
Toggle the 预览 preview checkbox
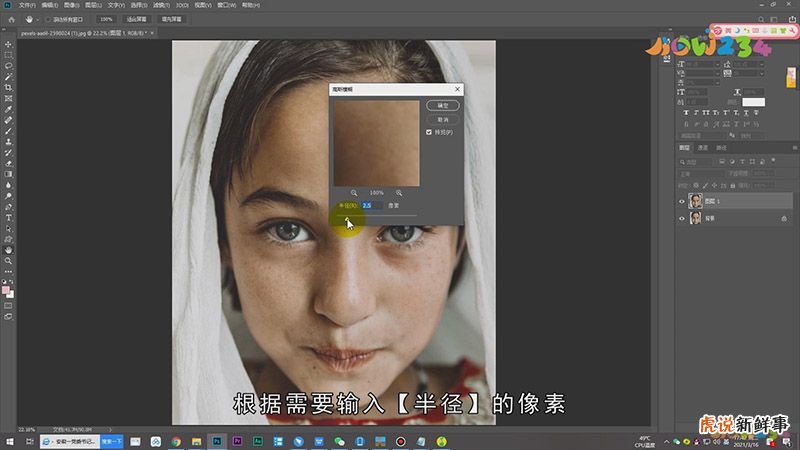429,132
